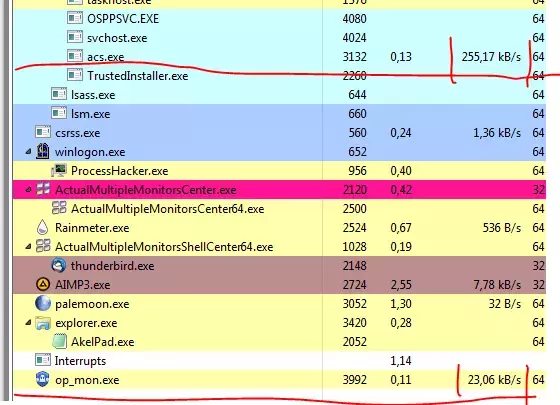Click the palemoon.exe globe icon
Image resolution: width=560 pixels, height=405 pixels.
(43, 304)
